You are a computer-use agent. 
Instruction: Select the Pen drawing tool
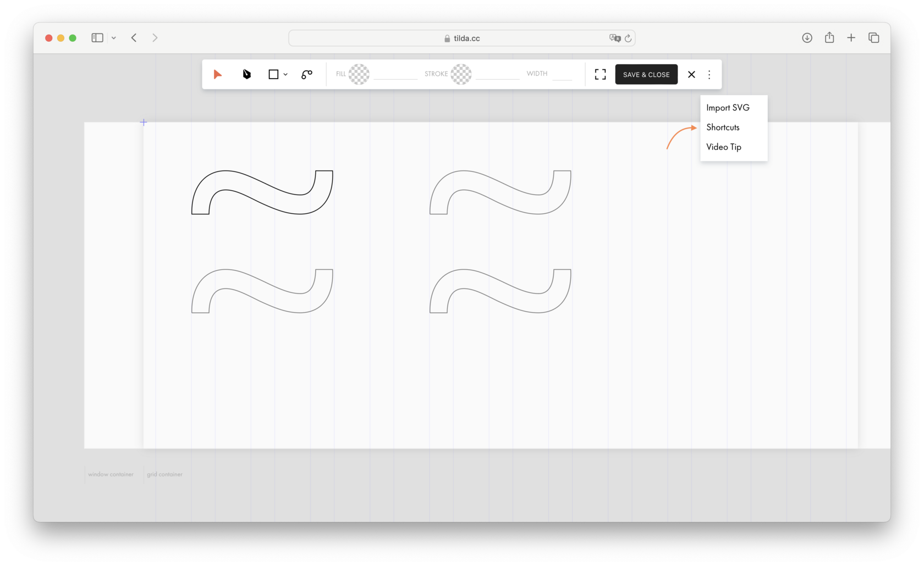[246, 74]
